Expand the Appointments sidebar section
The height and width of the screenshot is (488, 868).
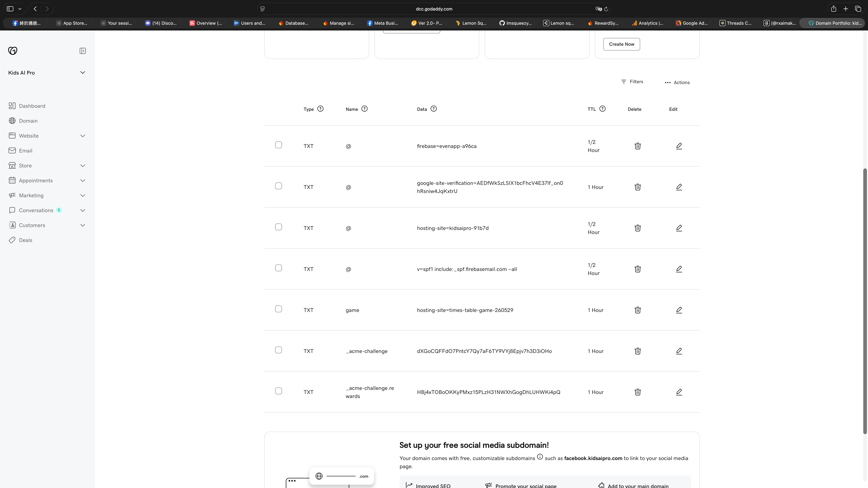click(x=83, y=180)
